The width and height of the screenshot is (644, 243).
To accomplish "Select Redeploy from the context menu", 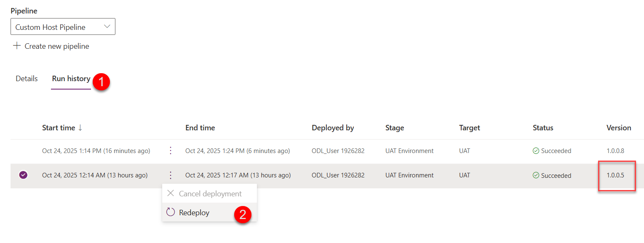I will (x=194, y=213).
